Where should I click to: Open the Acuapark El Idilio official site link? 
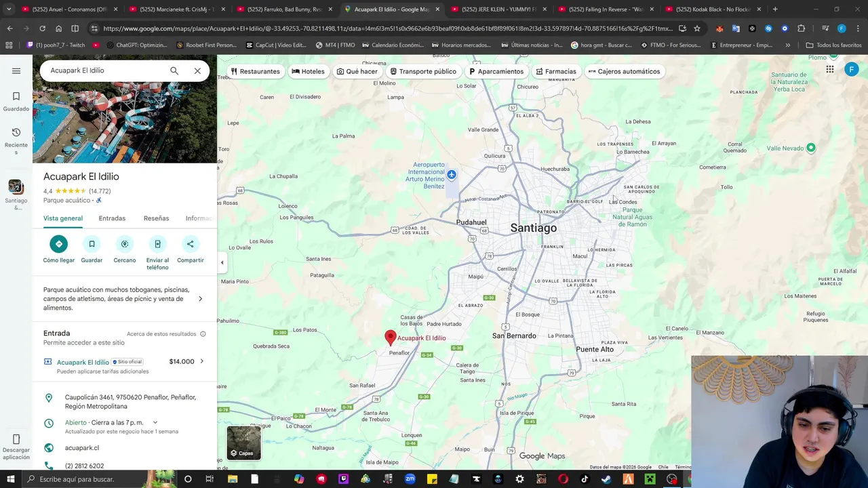pyautogui.click(x=83, y=362)
